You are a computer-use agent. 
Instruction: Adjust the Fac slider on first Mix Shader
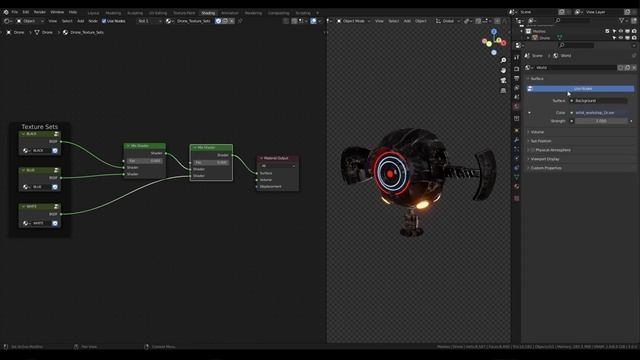tap(145, 161)
